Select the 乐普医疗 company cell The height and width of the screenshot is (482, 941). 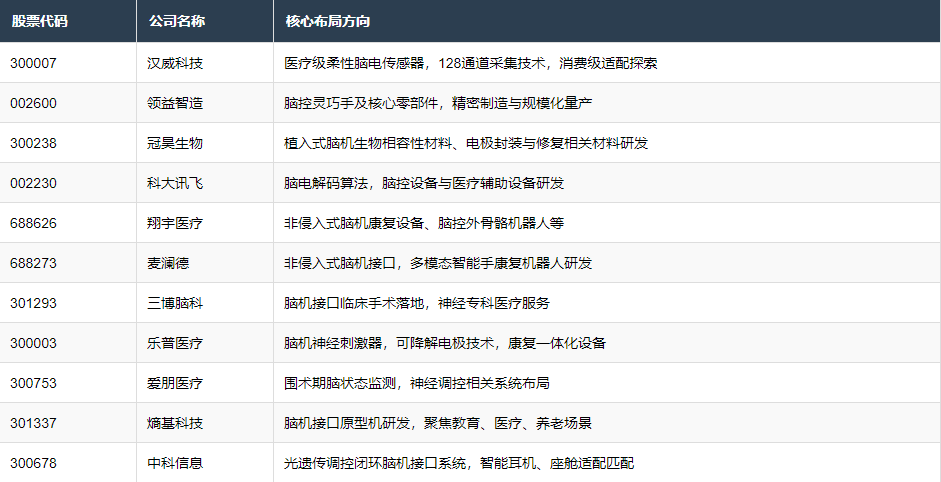[175, 343]
